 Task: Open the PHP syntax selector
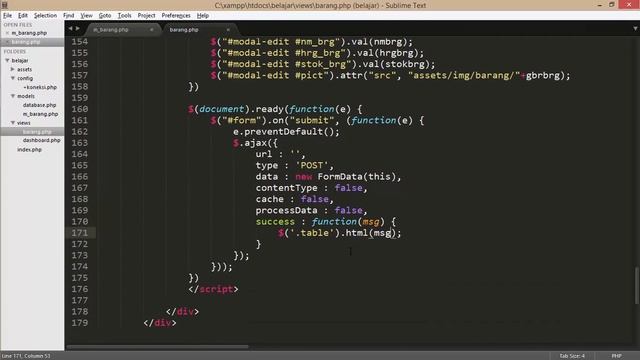616,356
